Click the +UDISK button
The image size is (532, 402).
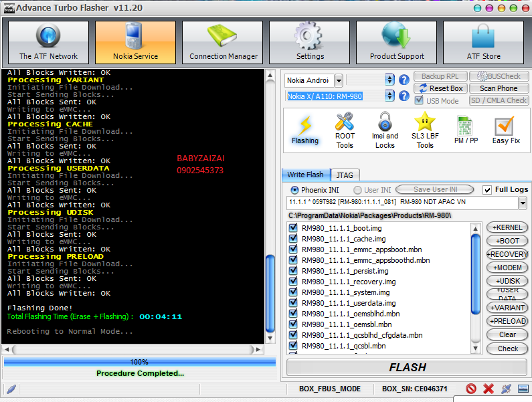(507, 281)
